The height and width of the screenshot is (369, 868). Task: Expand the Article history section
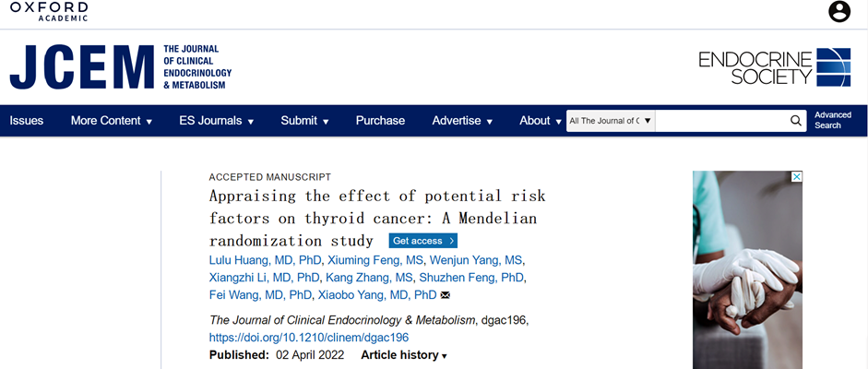pyautogui.click(x=404, y=355)
